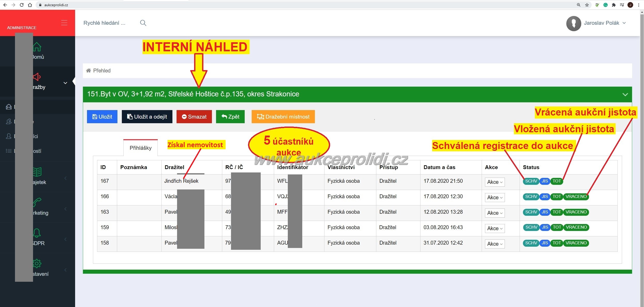Open Akce dropdown for ID 163
The width and height of the screenshot is (644, 307).
click(x=495, y=213)
